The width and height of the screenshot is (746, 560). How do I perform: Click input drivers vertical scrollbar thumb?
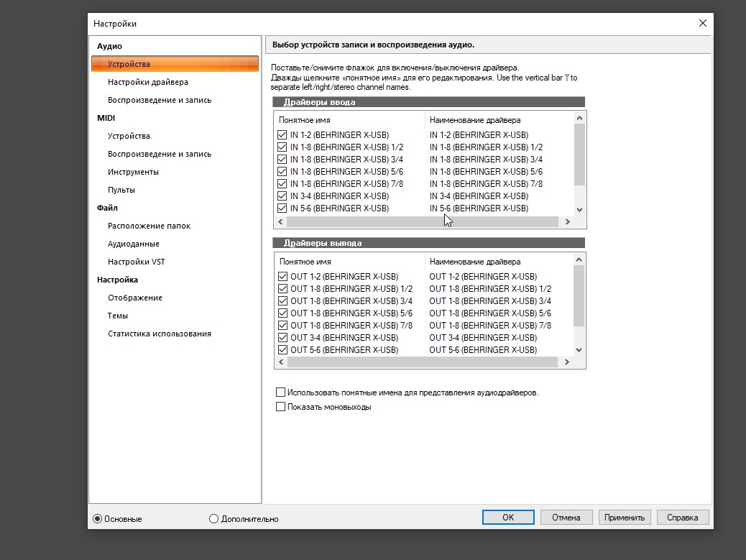[x=579, y=154]
